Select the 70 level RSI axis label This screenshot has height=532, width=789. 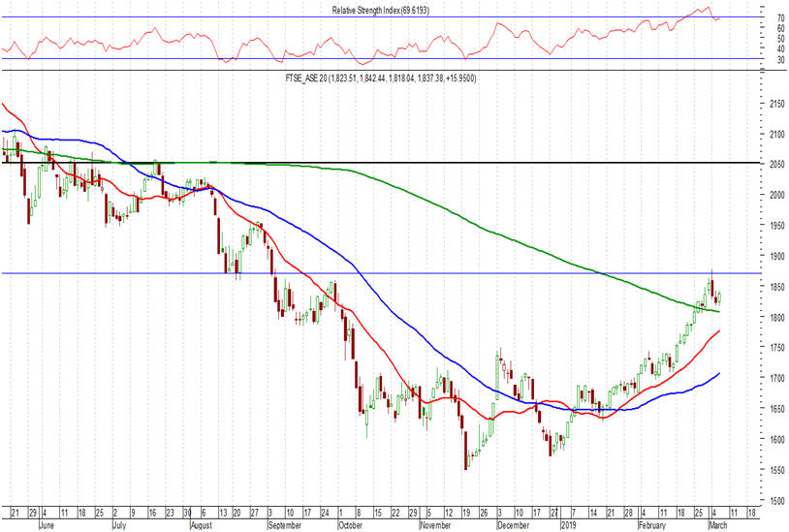tap(780, 18)
